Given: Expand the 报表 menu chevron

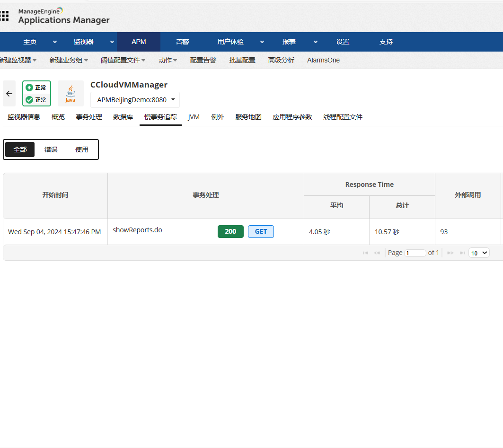Looking at the screenshot, I should coord(316,42).
